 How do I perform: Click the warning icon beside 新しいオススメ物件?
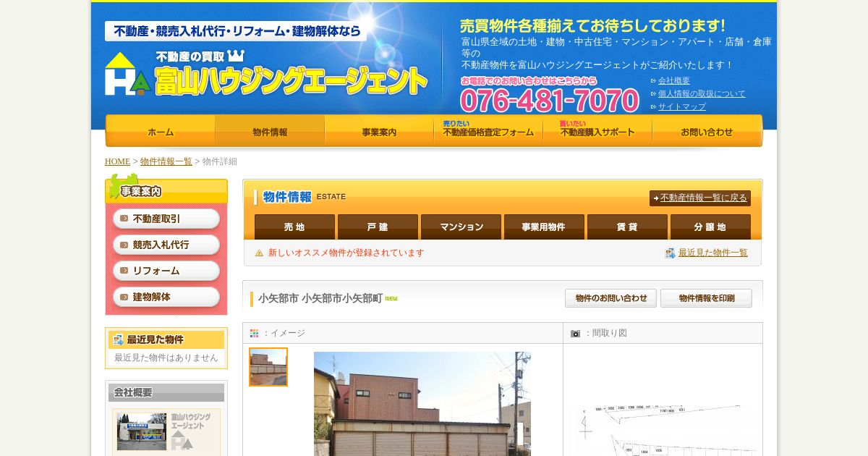pyautogui.click(x=259, y=253)
